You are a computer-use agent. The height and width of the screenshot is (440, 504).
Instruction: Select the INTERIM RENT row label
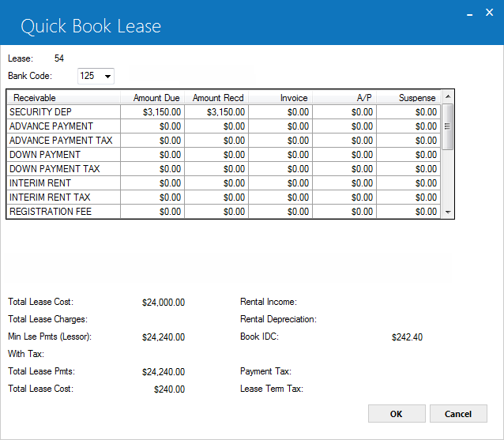coord(63,183)
